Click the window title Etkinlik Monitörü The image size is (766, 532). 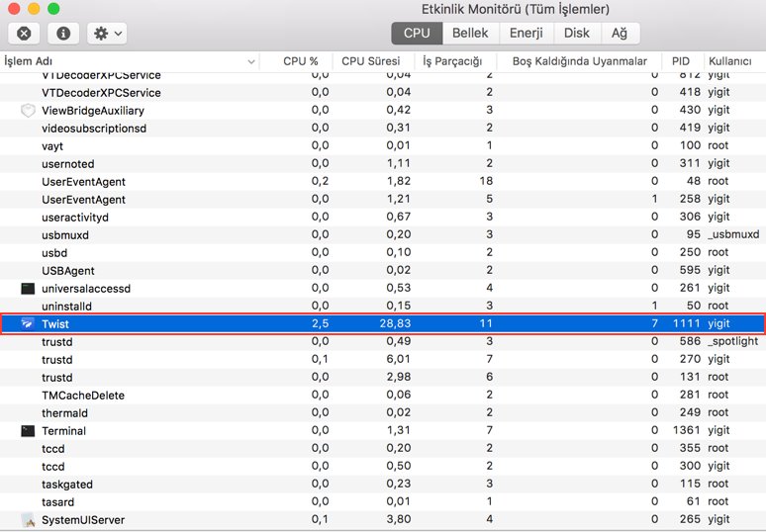click(x=516, y=9)
